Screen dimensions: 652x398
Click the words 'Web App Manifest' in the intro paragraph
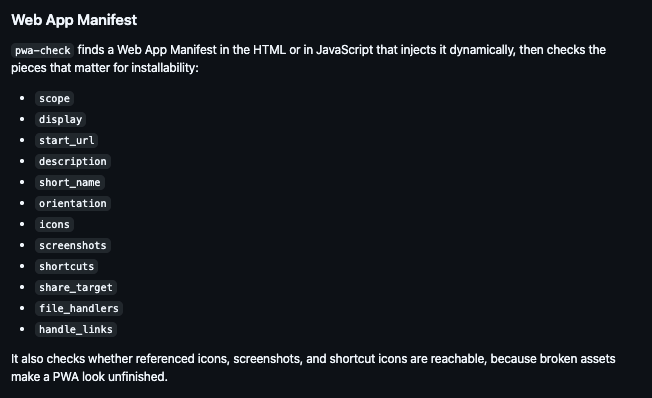pyautogui.click(x=167, y=50)
